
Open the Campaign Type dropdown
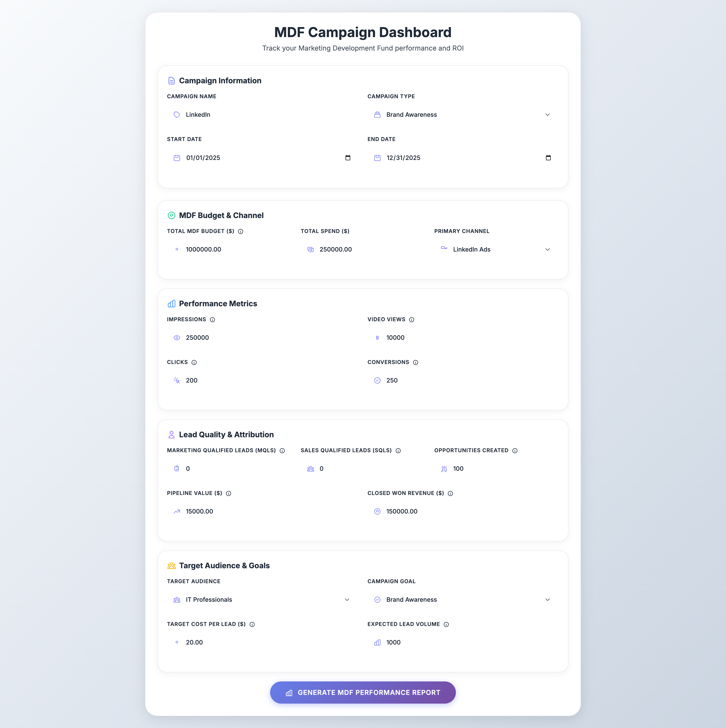[x=548, y=115]
